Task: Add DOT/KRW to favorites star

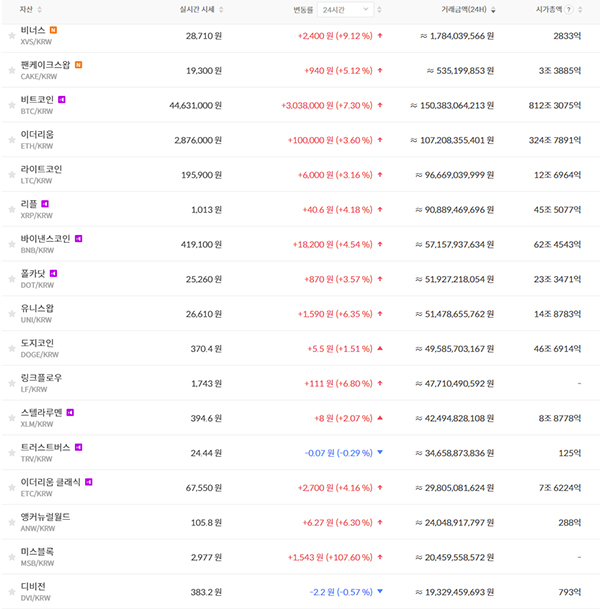Action: [x=12, y=279]
